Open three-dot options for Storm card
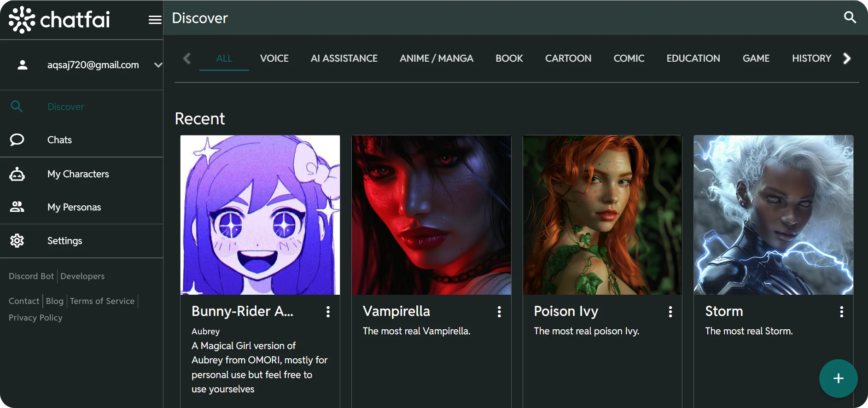 coord(841,312)
